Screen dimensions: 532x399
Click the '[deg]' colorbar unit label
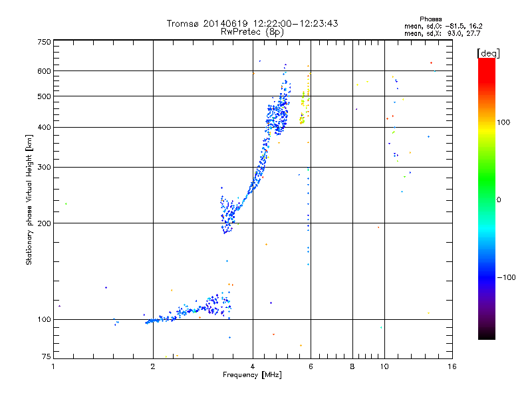488,53
